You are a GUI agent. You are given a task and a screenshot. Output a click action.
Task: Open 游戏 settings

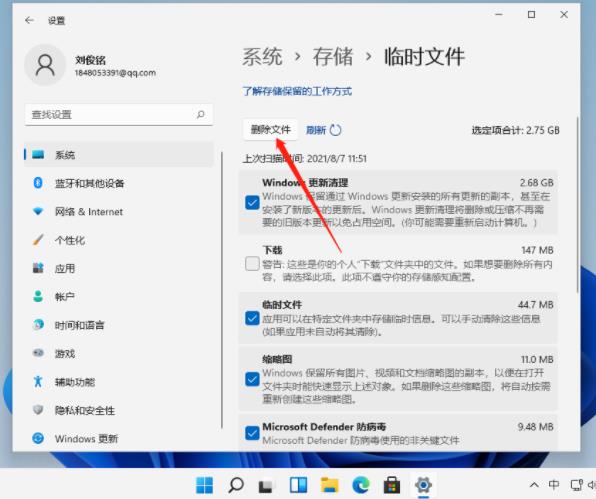pos(119,353)
